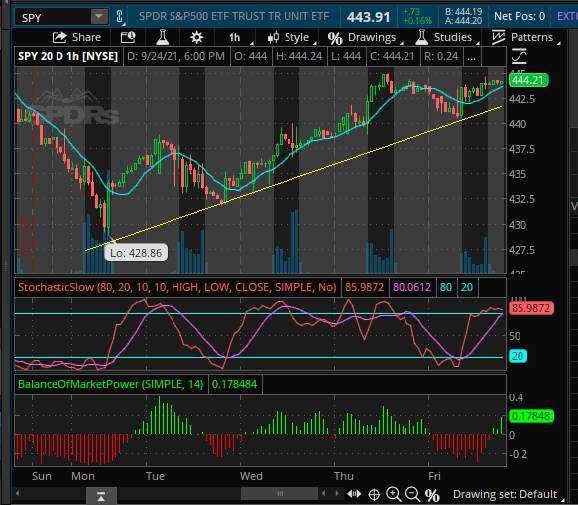Image resolution: width=578 pixels, height=505 pixels.
Task: Open the flask icon next to the gear
Action: pos(162,37)
